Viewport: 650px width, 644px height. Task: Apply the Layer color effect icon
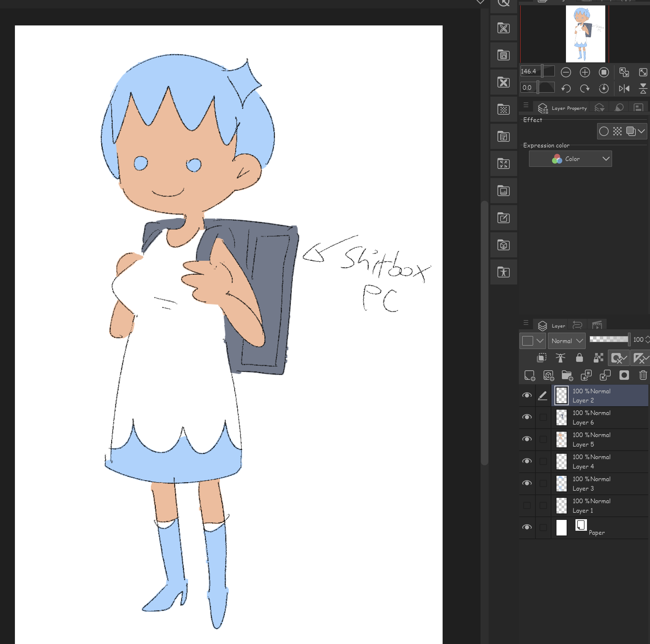[x=631, y=131]
